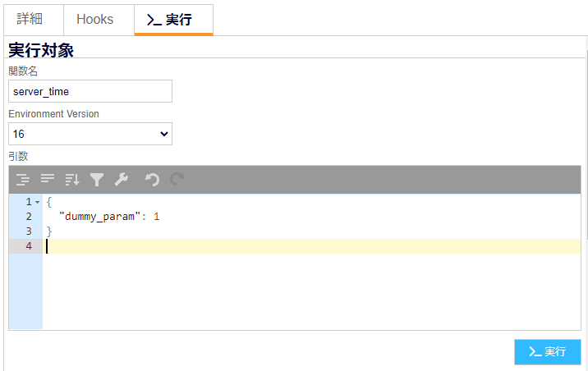588x371 pixels.
Task: Repair JSON with the wrench icon
Action: point(121,180)
